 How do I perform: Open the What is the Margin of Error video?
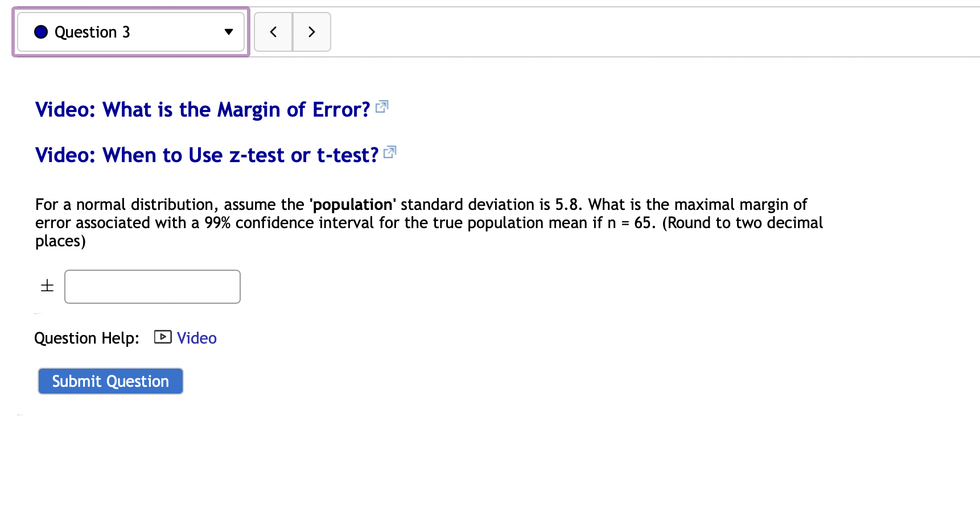click(201, 109)
